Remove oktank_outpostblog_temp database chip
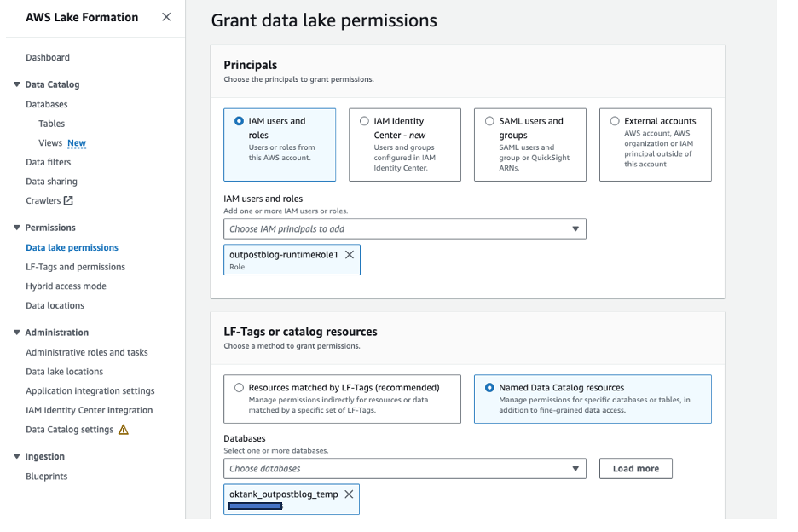Viewport: 798px width, 532px height. pyautogui.click(x=349, y=494)
